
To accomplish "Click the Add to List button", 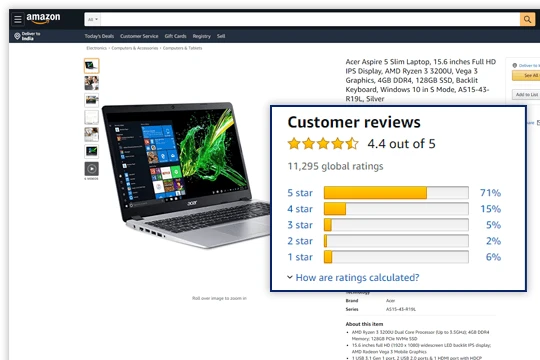I will (x=527, y=94).
